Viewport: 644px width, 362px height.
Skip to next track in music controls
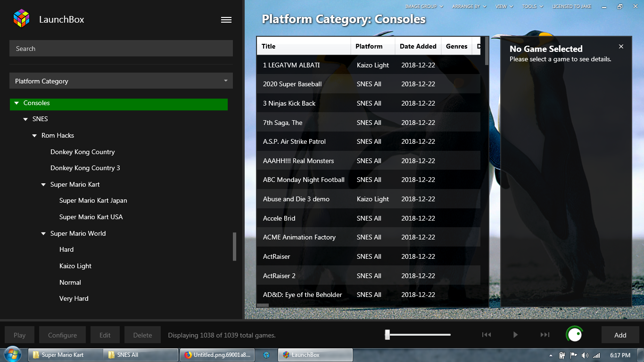[x=545, y=335]
